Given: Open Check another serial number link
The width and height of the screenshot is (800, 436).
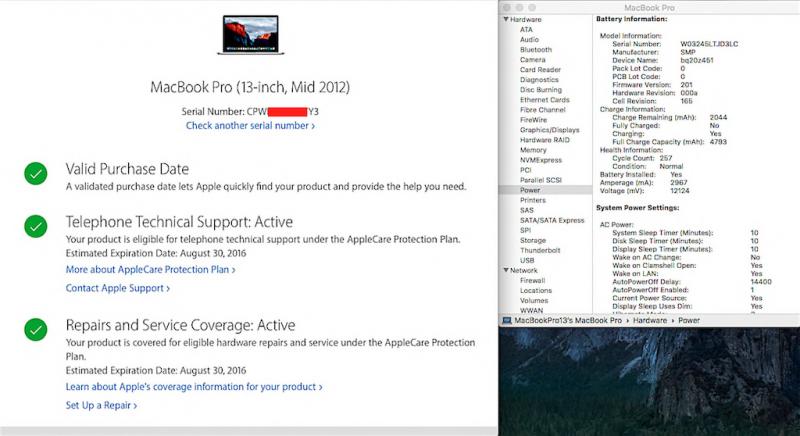Looking at the screenshot, I should pos(250,125).
